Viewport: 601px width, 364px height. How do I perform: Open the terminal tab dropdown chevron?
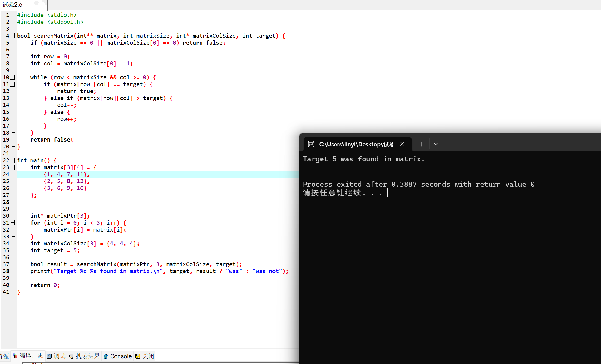[435, 144]
